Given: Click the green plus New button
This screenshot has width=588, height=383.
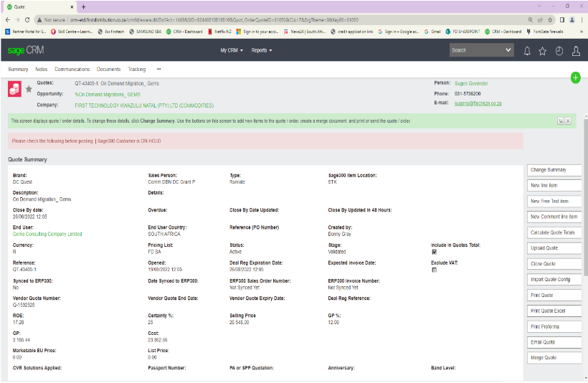Looking at the screenshot, I should (575, 77).
